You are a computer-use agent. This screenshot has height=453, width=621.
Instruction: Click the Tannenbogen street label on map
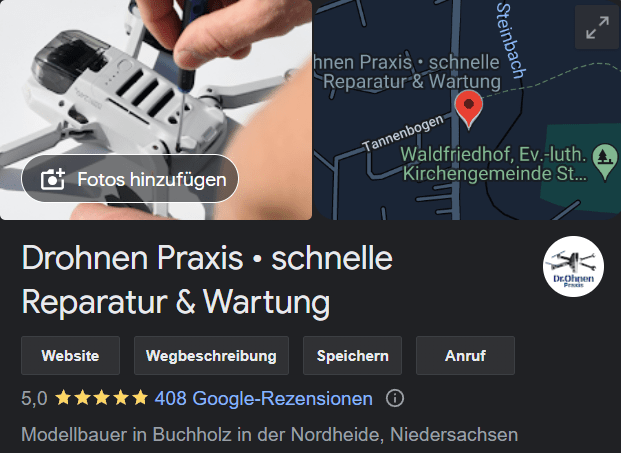tap(404, 133)
